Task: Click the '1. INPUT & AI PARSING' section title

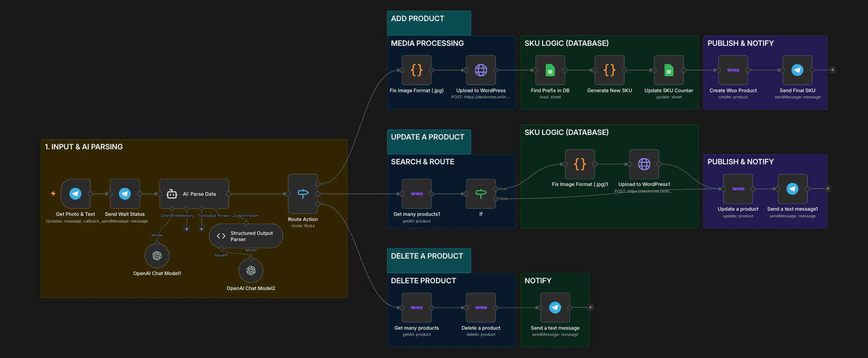Action: (x=84, y=147)
